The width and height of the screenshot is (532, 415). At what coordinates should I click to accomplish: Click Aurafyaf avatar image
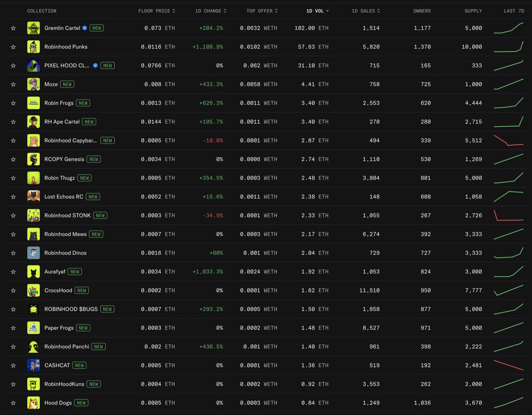coord(33,272)
